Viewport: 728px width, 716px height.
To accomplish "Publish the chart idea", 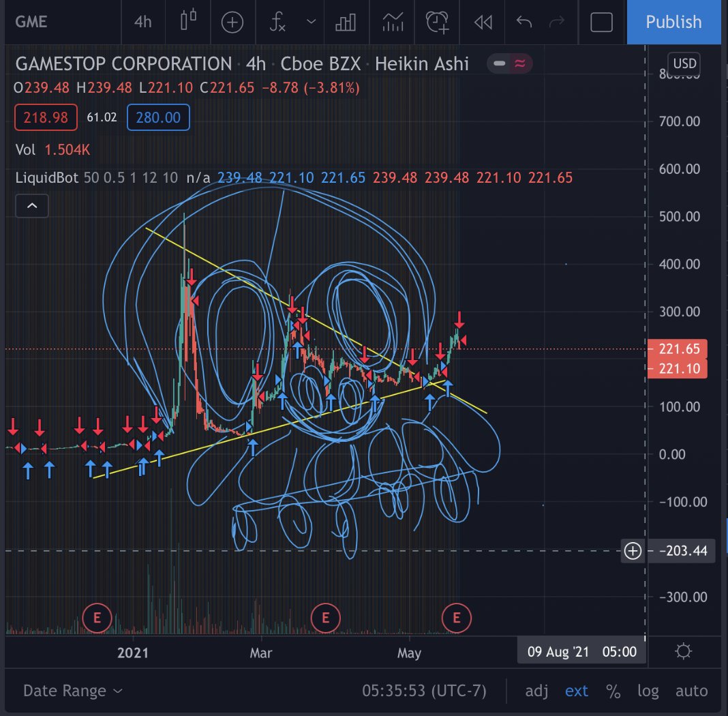I will click(x=673, y=22).
